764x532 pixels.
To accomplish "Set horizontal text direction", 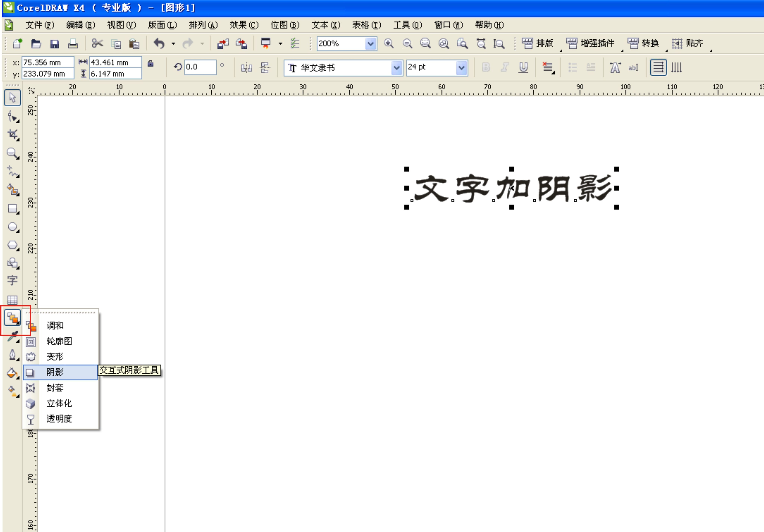I will pos(658,67).
